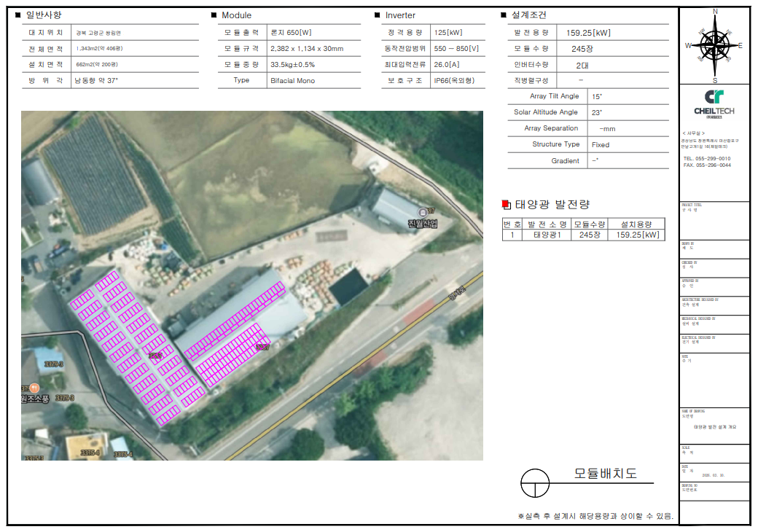Screen dimensions: 758x532
Task: Click the compass rose north arrow symbol
Action: click(x=714, y=45)
